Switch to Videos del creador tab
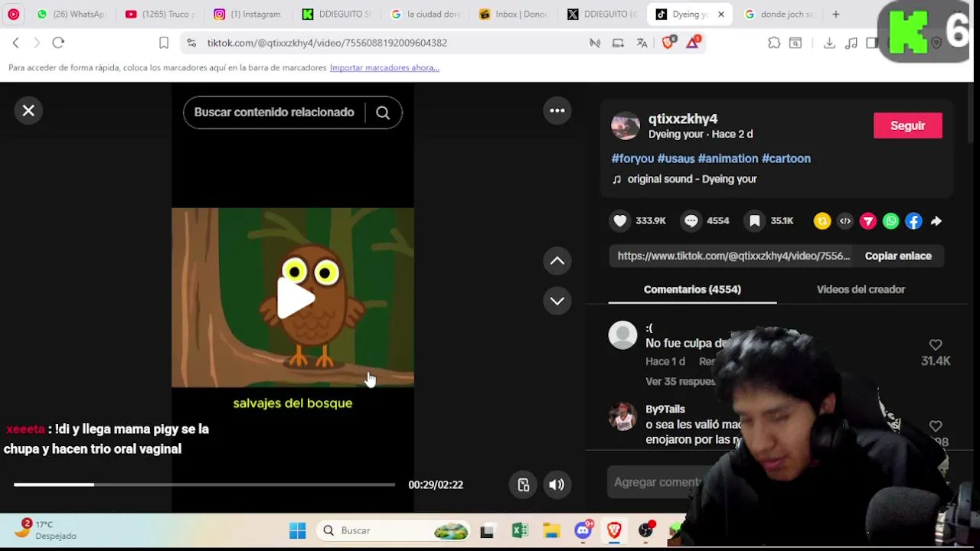 pos(861,289)
